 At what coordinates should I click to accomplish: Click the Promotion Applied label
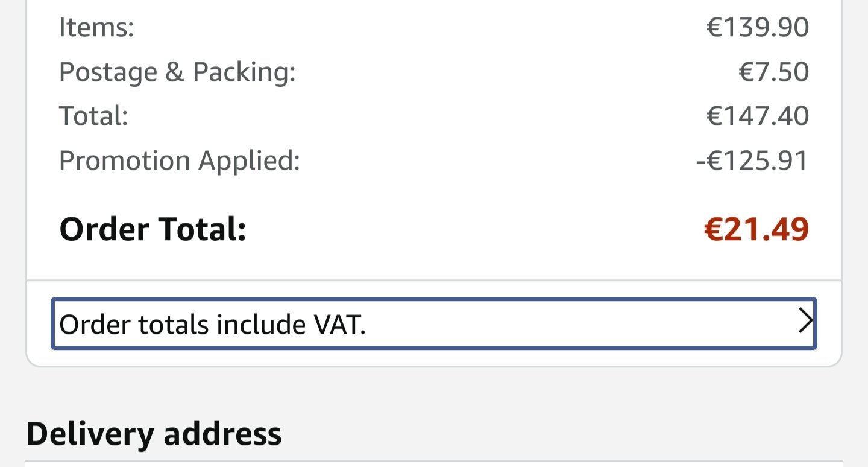[179, 160]
